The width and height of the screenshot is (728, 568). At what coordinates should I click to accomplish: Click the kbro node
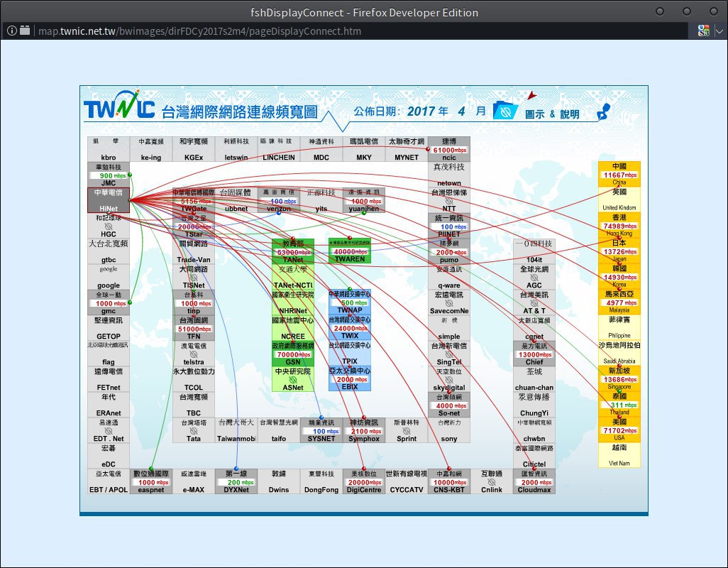tap(109, 149)
